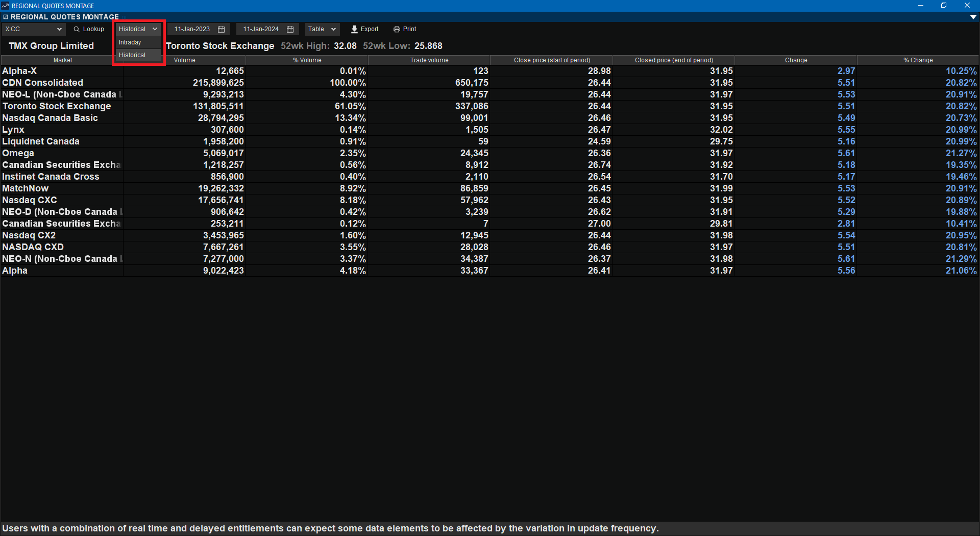The width and height of the screenshot is (980, 536).
Task: Select the Instinet Canada Cross row
Action: pos(489,177)
